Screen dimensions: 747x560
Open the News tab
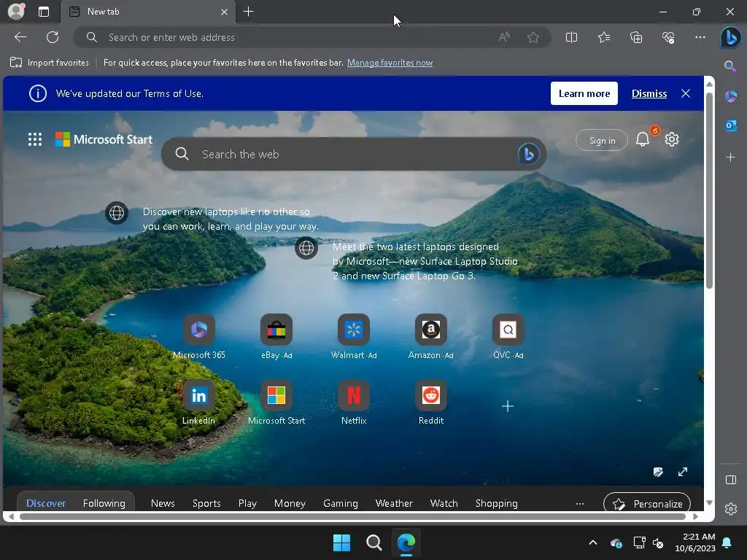[163, 503]
